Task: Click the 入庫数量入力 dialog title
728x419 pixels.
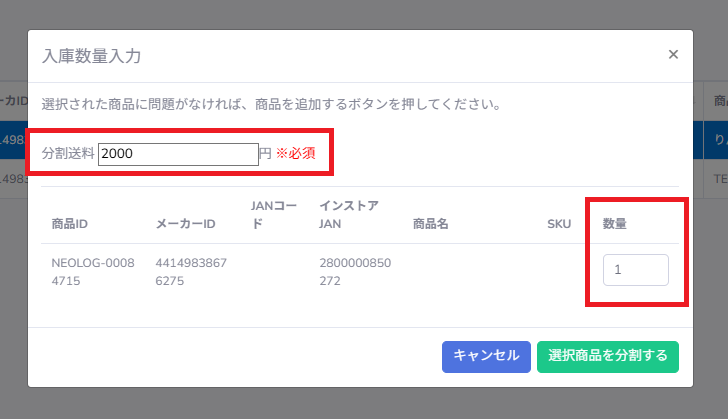Action: [91, 56]
